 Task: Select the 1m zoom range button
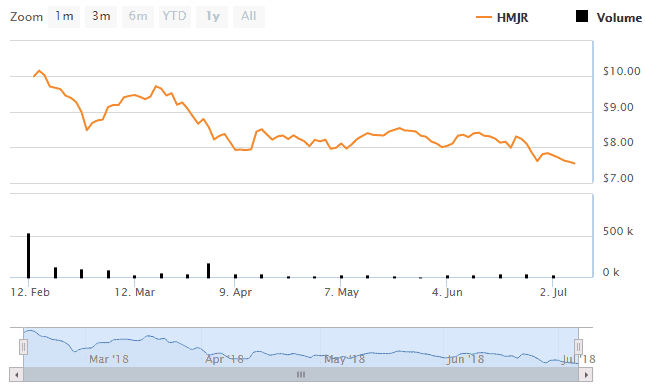pyautogui.click(x=64, y=17)
